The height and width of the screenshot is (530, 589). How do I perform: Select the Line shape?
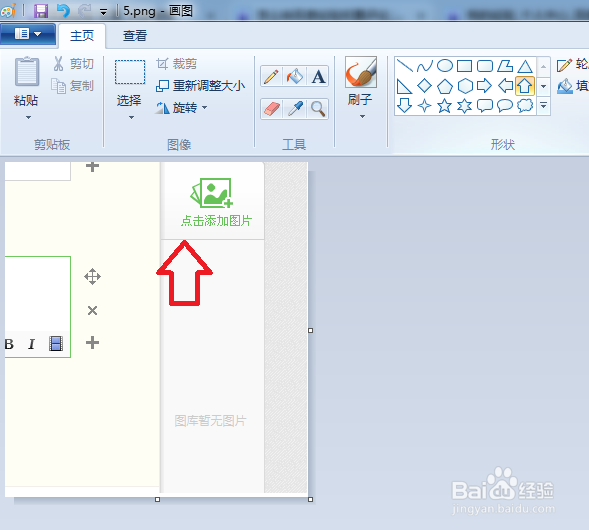click(405, 66)
